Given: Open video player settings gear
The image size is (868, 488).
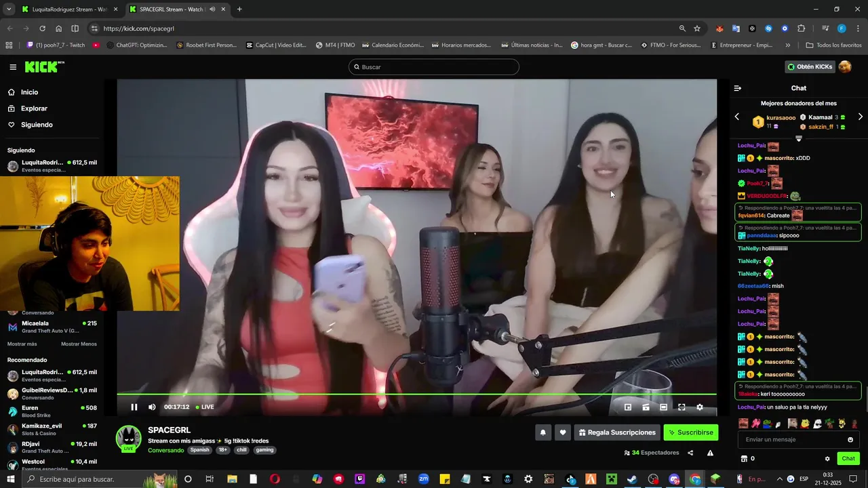Looking at the screenshot, I should pyautogui.click(x=700, y=407).
